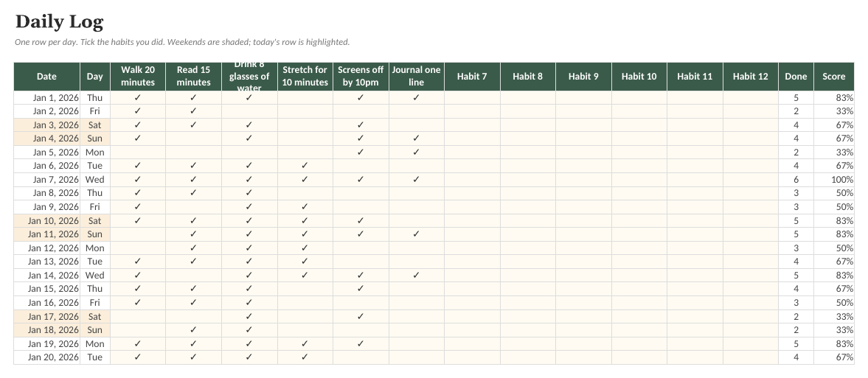Click the 100% score on Jan 7 row
Image resolution: width=868 pixels, height=378 pixels.
(x=833, y=179)
